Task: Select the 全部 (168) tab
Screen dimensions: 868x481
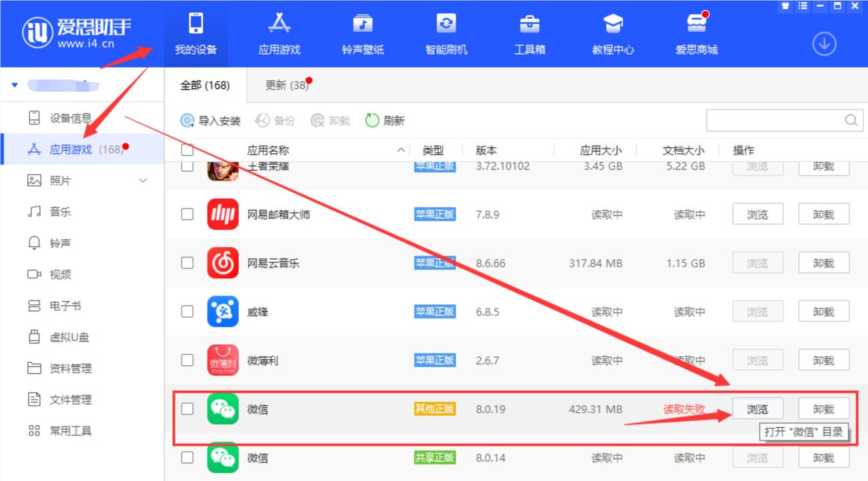Action: tap(205, 85)
